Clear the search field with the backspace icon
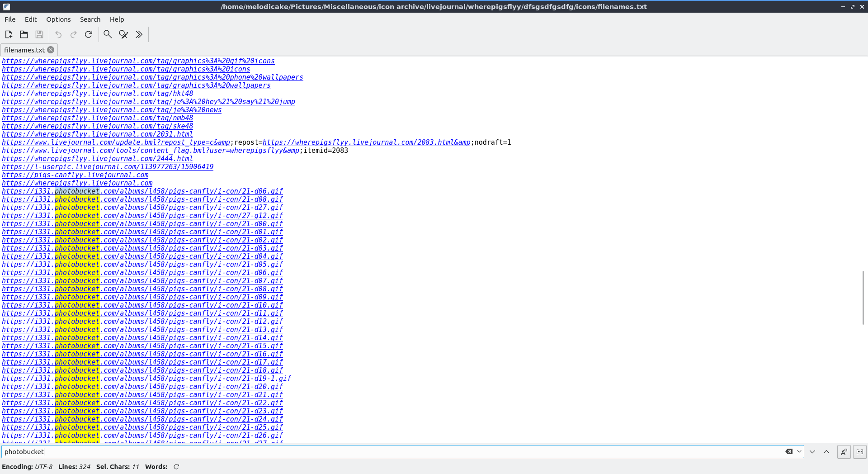Image resolution: width=868 pixels, height=474 pixels. (x=789, y=451)
